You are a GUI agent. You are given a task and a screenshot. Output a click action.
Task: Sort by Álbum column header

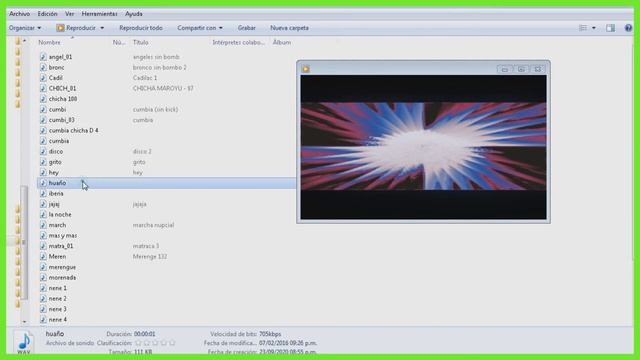pyautogui.click(x=282, y=42)
